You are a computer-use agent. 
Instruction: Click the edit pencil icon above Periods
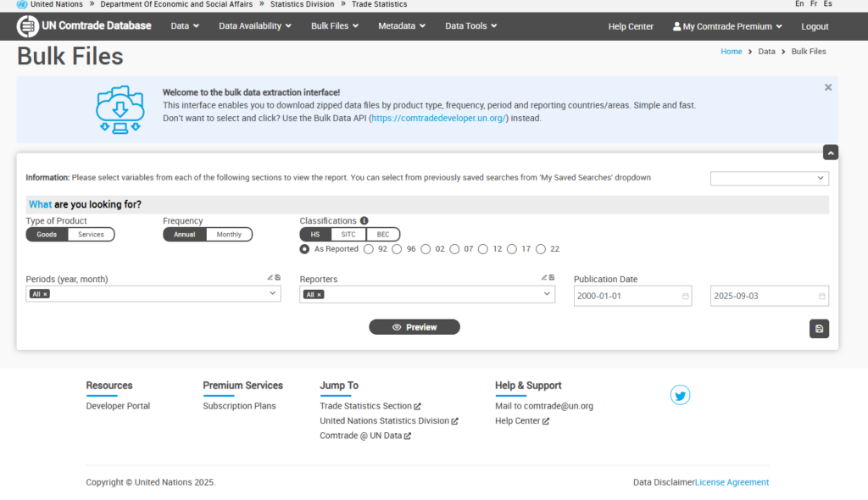coord(270,277)
